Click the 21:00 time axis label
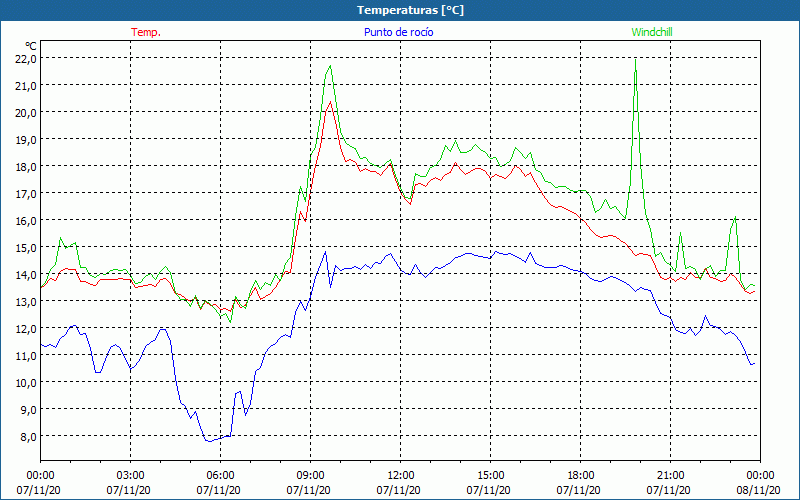 (670, 476)
